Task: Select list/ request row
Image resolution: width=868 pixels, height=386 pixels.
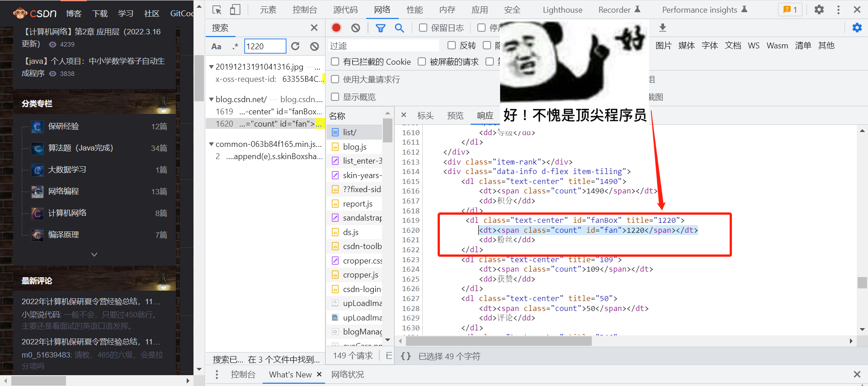Action: (354, 132)
